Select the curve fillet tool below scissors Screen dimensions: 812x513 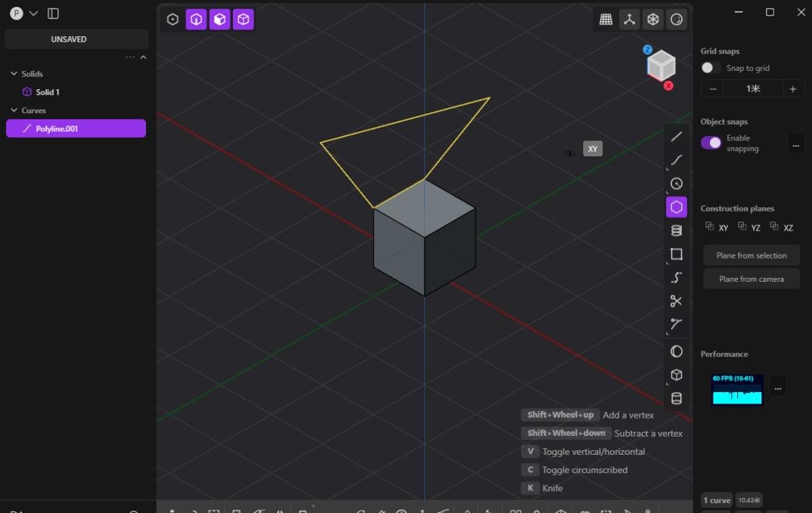click(x=677, y=325)
